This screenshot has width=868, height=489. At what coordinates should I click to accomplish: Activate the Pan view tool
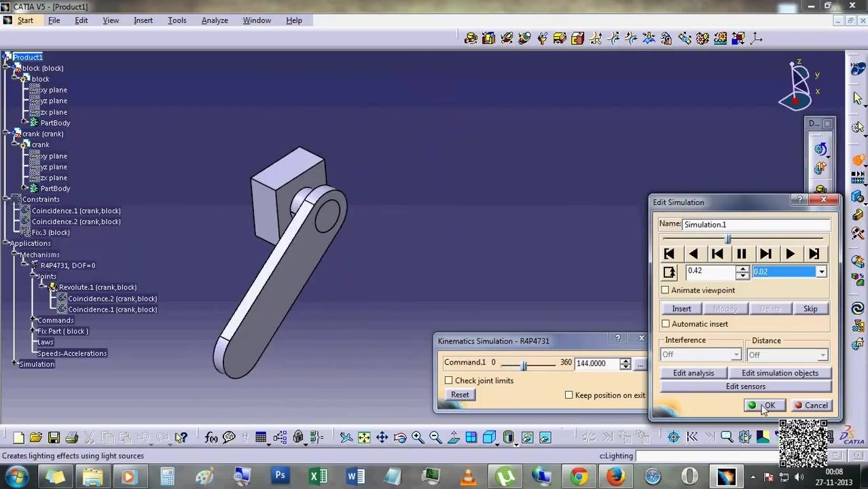[x=382, y=437]
